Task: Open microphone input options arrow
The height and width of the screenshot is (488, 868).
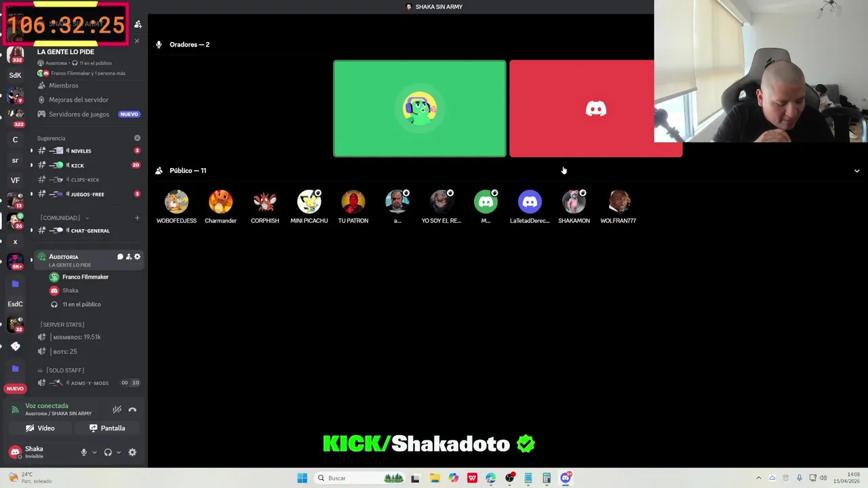Action: point(94,452)
